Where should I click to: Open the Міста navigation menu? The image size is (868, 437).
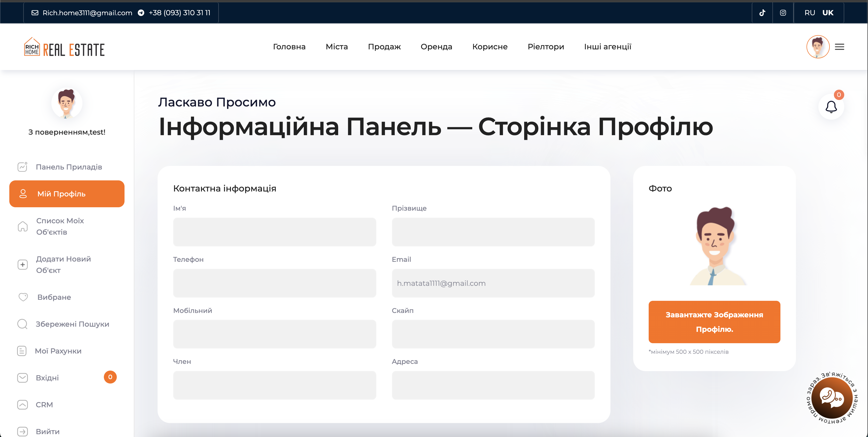pyautogui.click(x=337, y=47)
